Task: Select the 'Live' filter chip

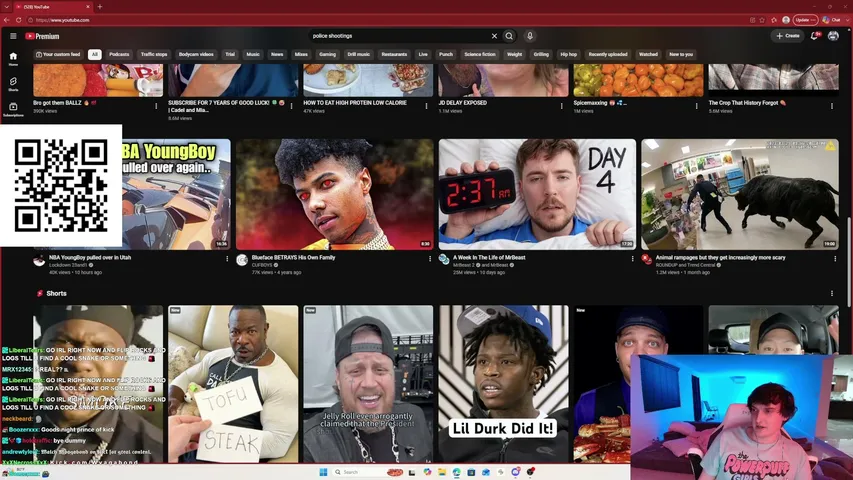Action: coord(423,54)
